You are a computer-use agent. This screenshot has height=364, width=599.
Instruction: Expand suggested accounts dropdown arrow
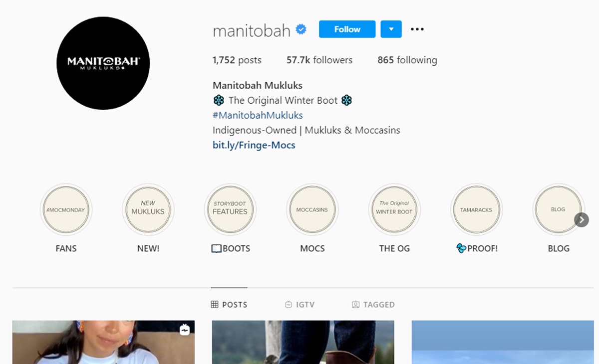click(x=391, y=29)
